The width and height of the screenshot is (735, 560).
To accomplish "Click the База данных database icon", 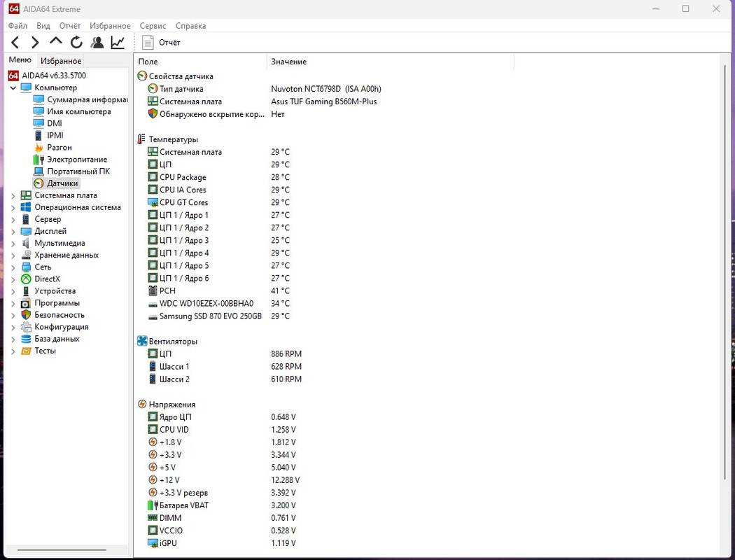I will (x=26, y=339).
